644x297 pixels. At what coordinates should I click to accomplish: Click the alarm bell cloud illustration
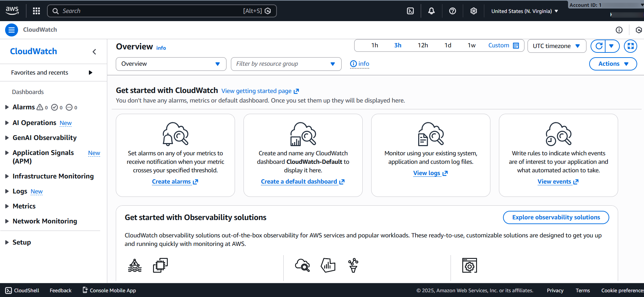tap(175, 134)
